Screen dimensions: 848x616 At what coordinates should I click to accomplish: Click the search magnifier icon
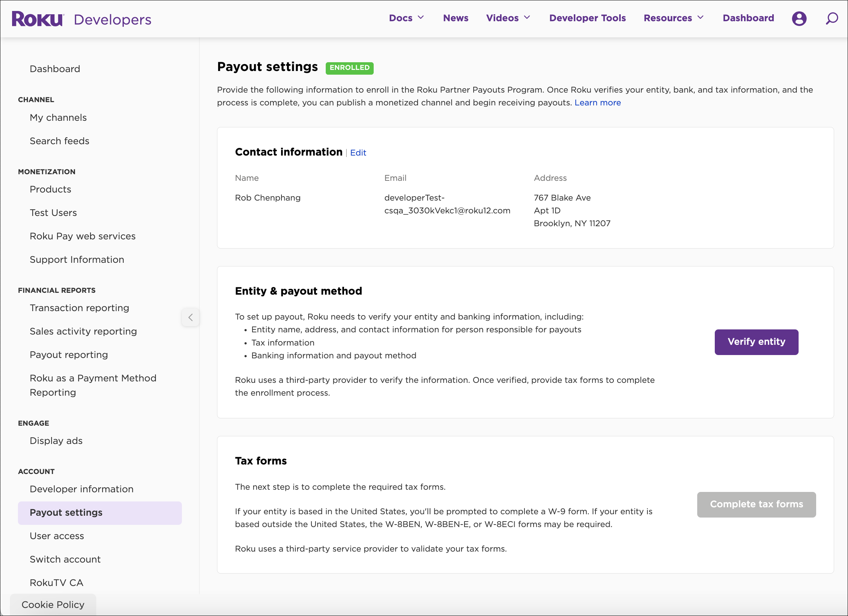(x=832, y=18)
